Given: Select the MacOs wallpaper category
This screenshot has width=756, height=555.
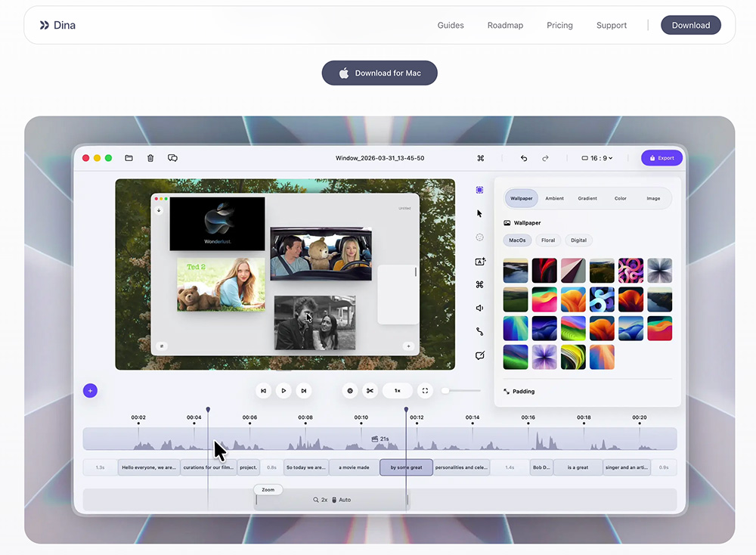Looking at the screenshot, I should tap(517, 240).
